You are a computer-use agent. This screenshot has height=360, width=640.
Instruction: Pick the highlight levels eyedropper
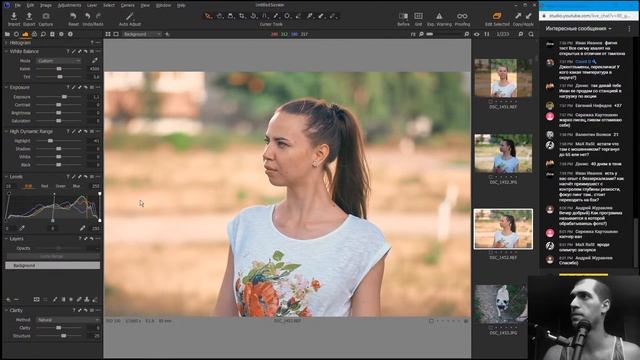coord(83,228)
